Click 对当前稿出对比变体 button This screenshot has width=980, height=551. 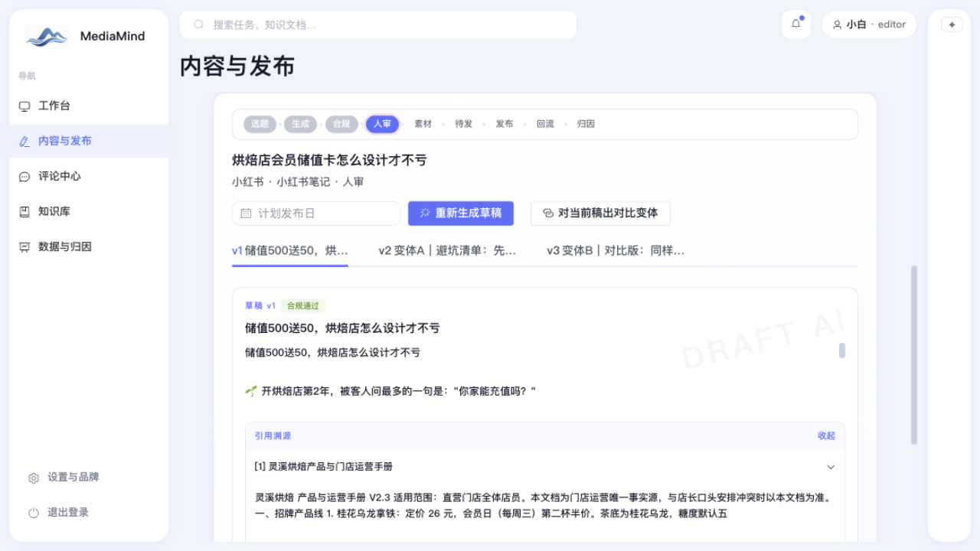click(x=600, y=214)
